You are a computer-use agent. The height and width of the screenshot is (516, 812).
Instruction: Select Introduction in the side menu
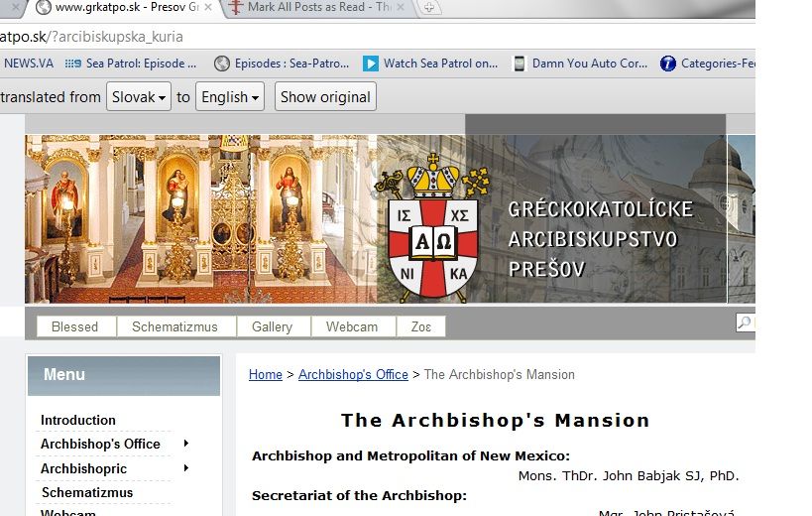click(78, 420)
